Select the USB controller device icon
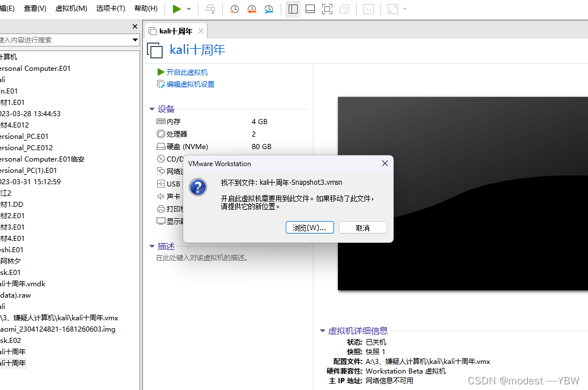588x390 pixels. [161, 184]
